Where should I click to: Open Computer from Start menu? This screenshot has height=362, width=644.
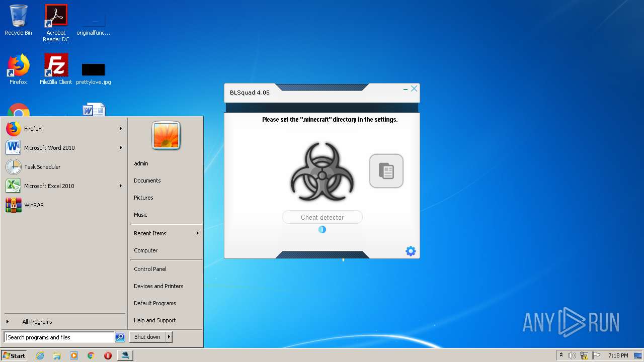coord(145,250)
